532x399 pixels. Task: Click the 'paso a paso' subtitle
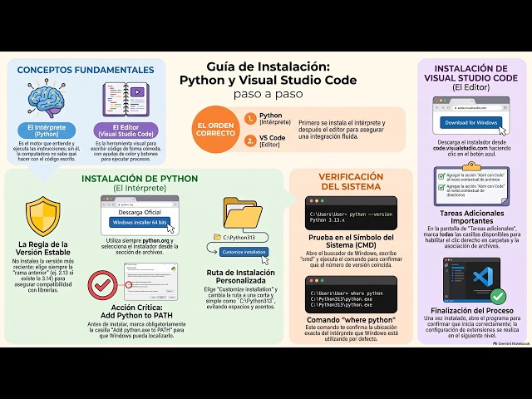click(x=268, y=94)
